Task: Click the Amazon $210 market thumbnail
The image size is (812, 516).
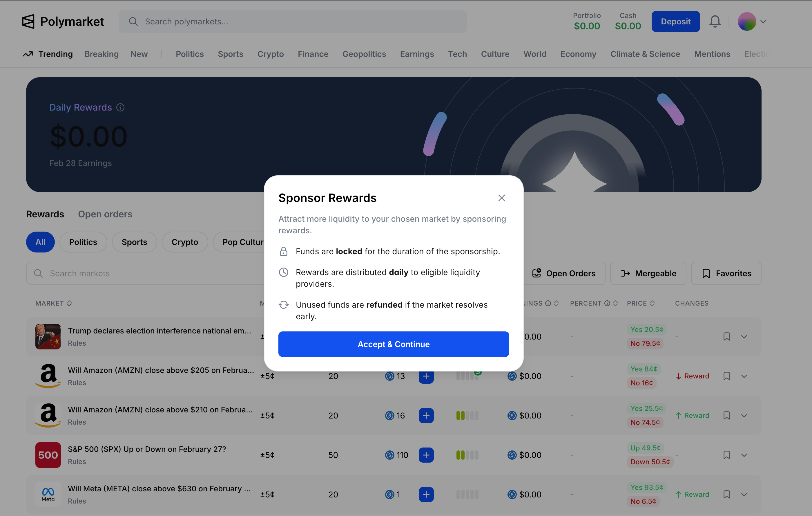Action: (48, 415)
